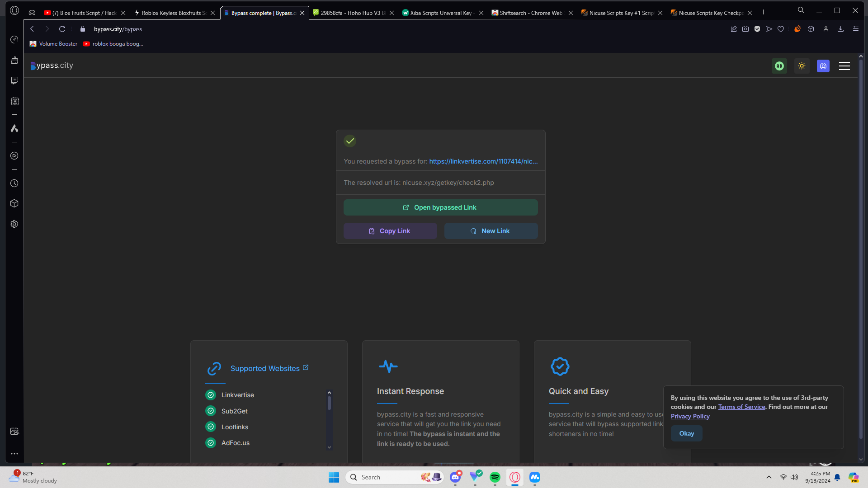Open Discord from the taskbar

point(455,477)
